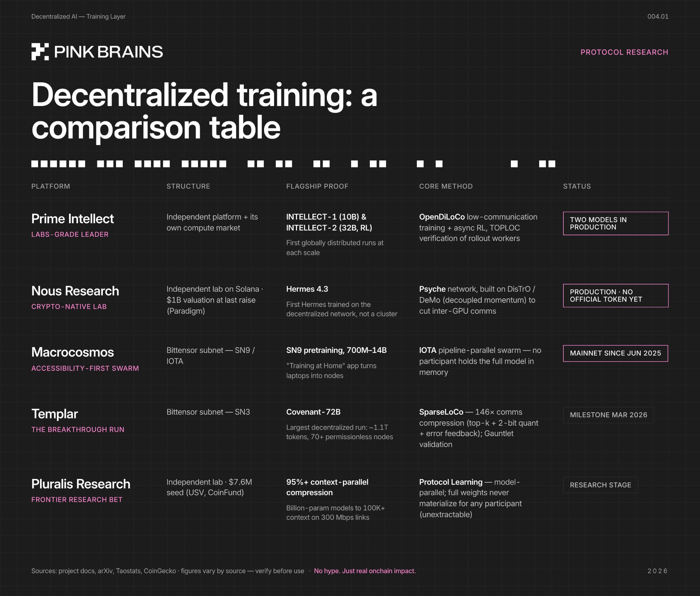Viewport: 700px width, 596px height.
Task: Click the 'PRODUCTION · NO OFFICIAL TOKEN YET' badge
Action: (615, 296)
